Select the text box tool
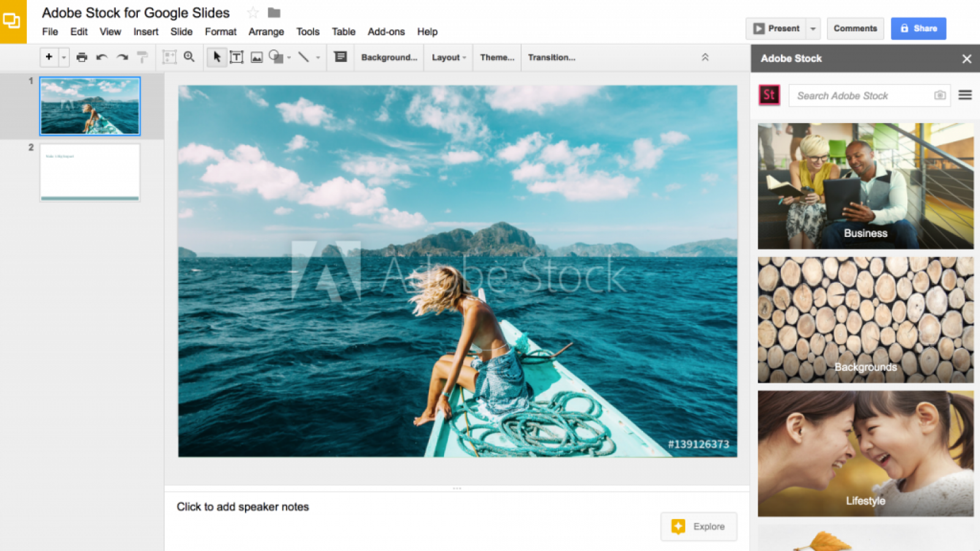The image size is (980, 551). point(236,58)
